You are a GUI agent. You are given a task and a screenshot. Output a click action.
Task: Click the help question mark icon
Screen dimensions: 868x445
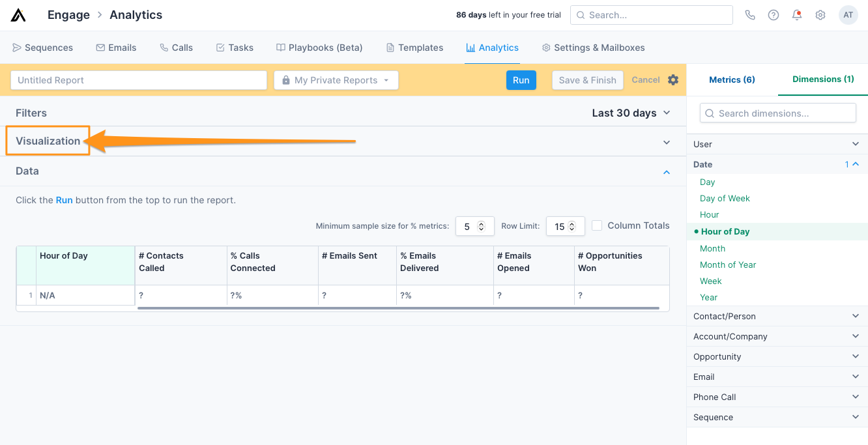(x=773, y=14)
